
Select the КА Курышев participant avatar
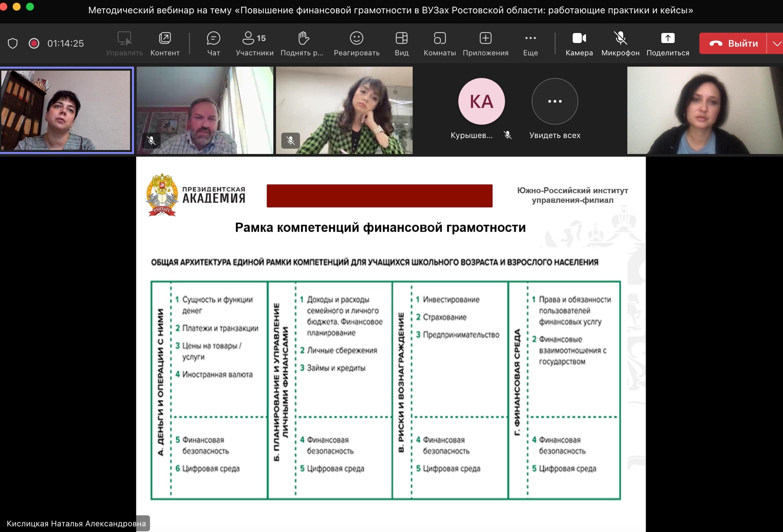481,101
